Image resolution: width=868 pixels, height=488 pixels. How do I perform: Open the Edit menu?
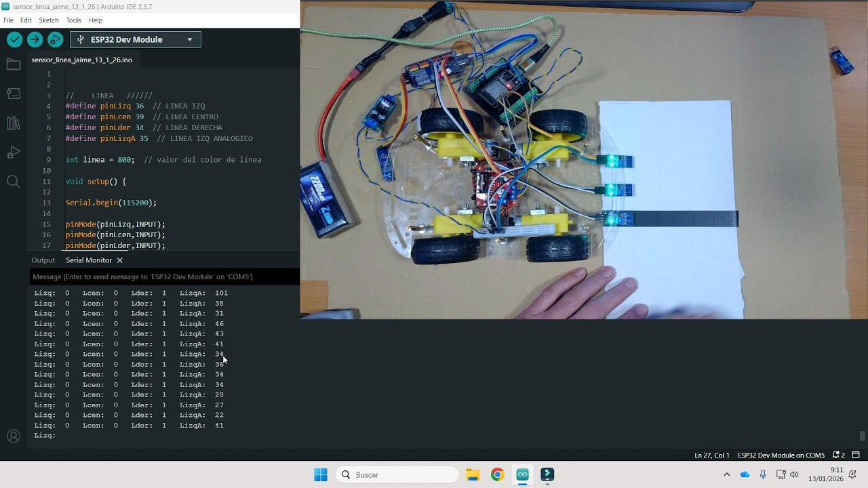pos(26,20)
